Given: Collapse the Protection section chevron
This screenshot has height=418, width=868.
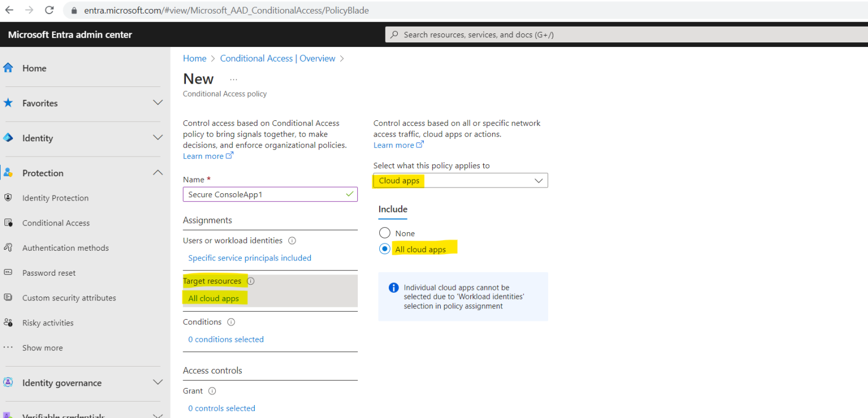Looking at the screenshot, I should [x=158, y=173].
